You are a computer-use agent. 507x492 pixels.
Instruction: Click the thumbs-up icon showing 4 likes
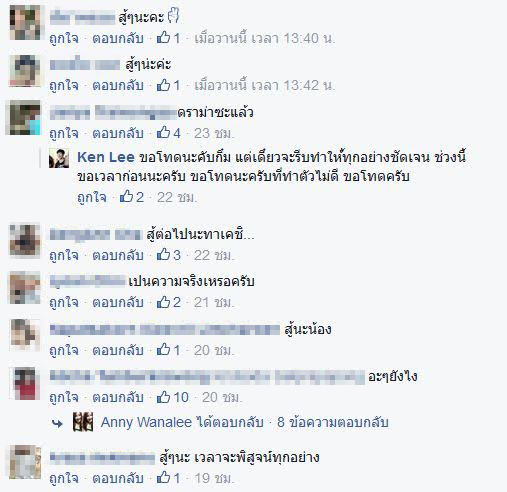click(x=163, y=133)
